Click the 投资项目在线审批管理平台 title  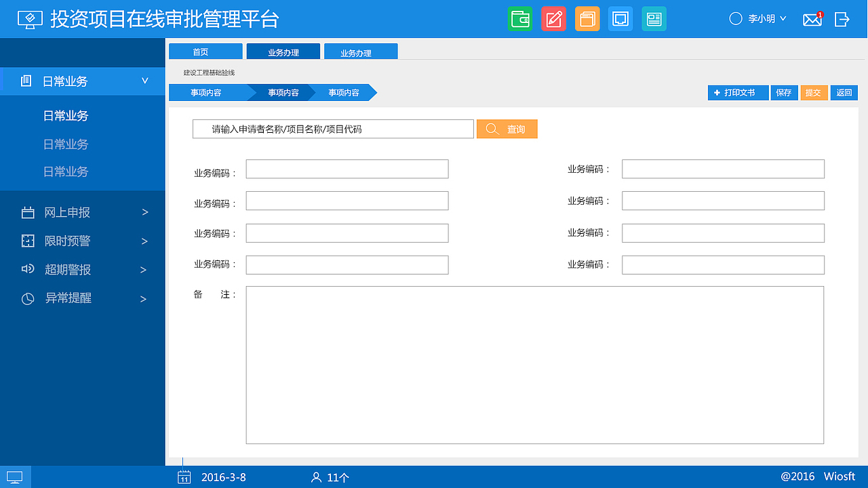(165, 19)
